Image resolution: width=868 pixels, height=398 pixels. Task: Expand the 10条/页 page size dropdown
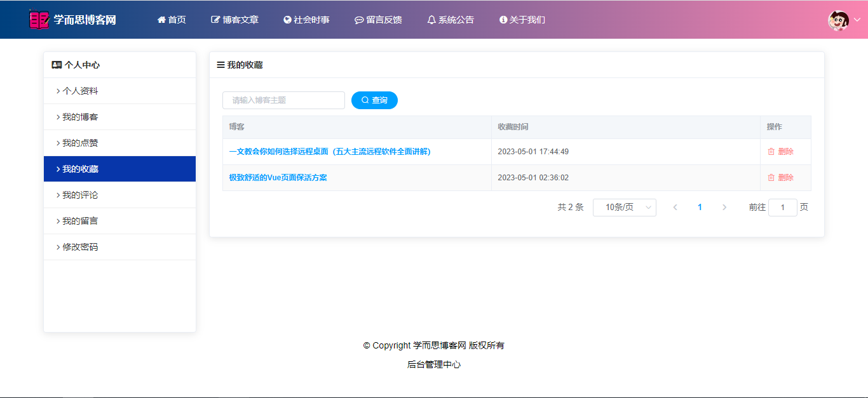tap(624, 208)
